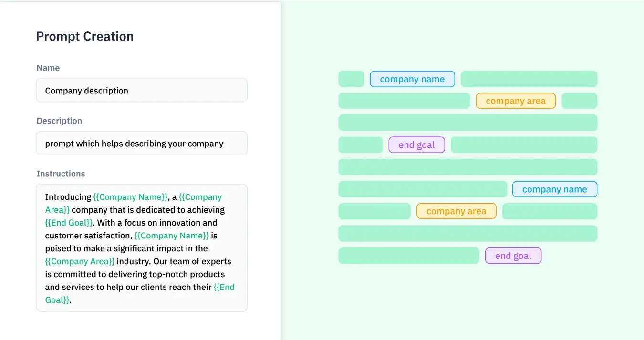The height and width of the screenshot is (340, 644).
Task: Click the first "company name" chip in preview
Action: click(412, 79)
